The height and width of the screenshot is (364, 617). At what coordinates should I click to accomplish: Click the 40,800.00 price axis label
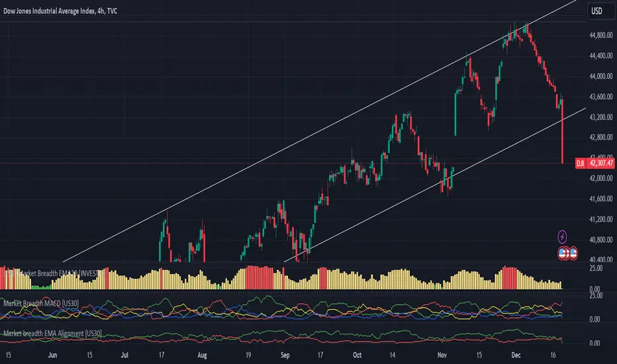point(600,240)
